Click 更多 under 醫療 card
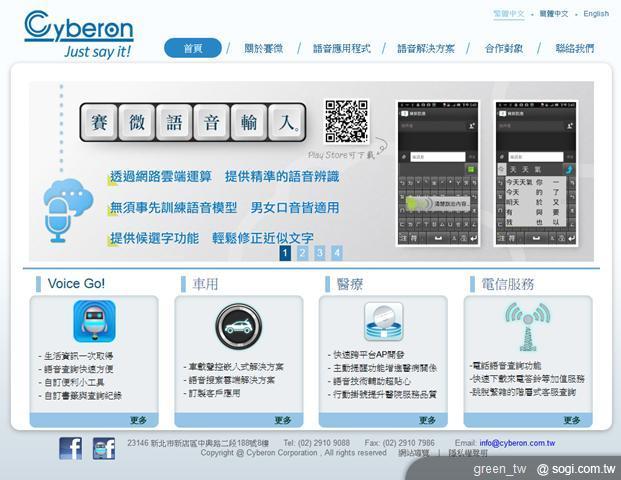 (427, 420)
